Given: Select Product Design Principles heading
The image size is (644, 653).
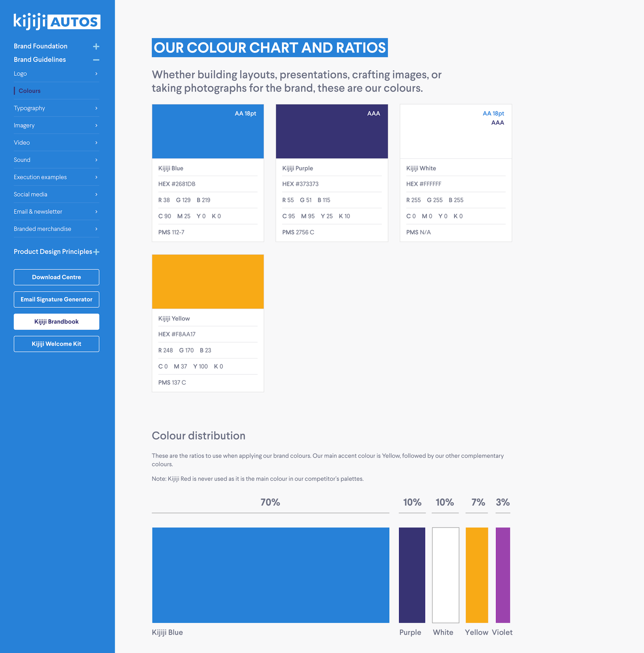Looking at the screenshot, I should click(53, 252).
